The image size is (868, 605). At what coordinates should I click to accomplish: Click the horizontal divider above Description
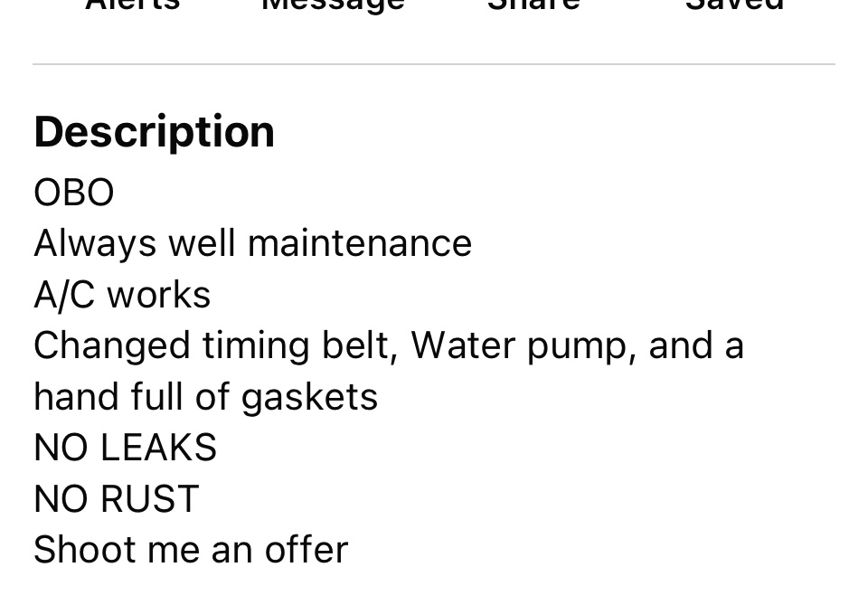[434, 64]
